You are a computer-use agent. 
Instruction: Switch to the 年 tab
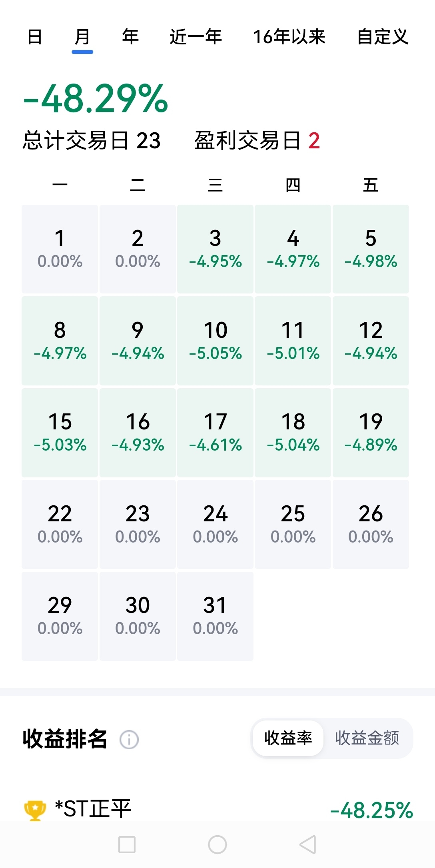click(130, 37)
